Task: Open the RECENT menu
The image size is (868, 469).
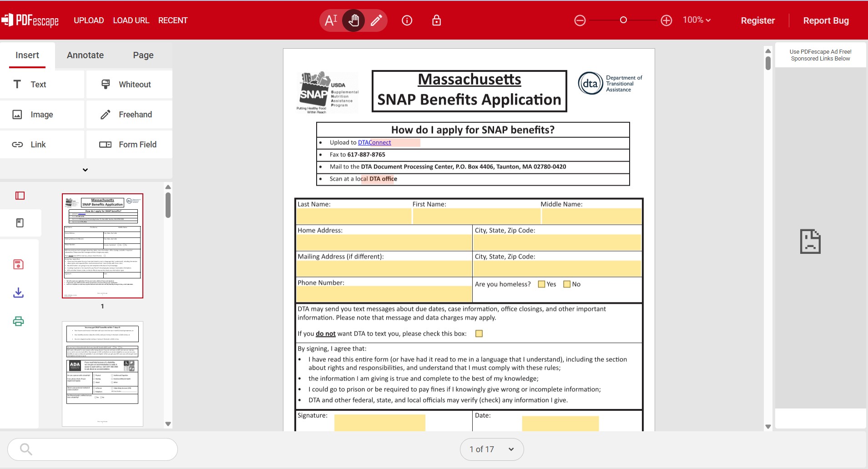Action: [173, 20]
